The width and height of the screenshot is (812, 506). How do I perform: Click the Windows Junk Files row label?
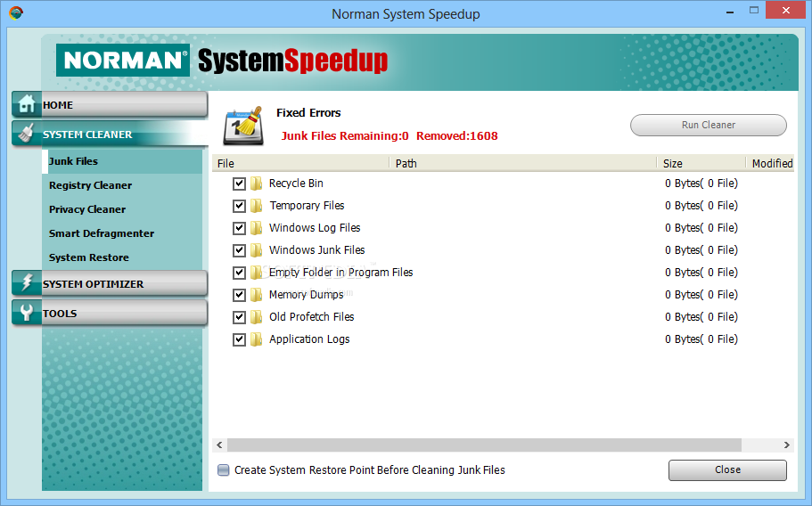pos(317,250)
